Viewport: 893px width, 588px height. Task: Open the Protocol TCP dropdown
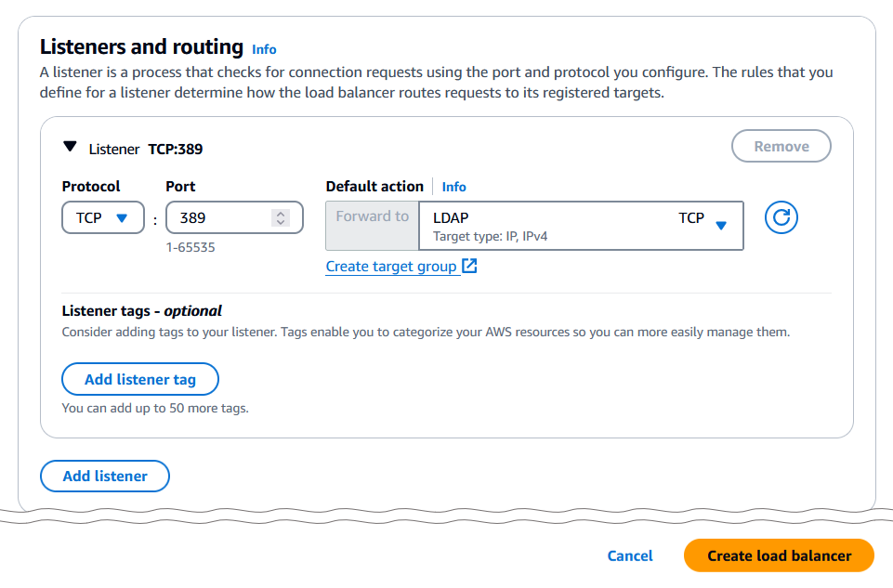[x=102, y=218]
